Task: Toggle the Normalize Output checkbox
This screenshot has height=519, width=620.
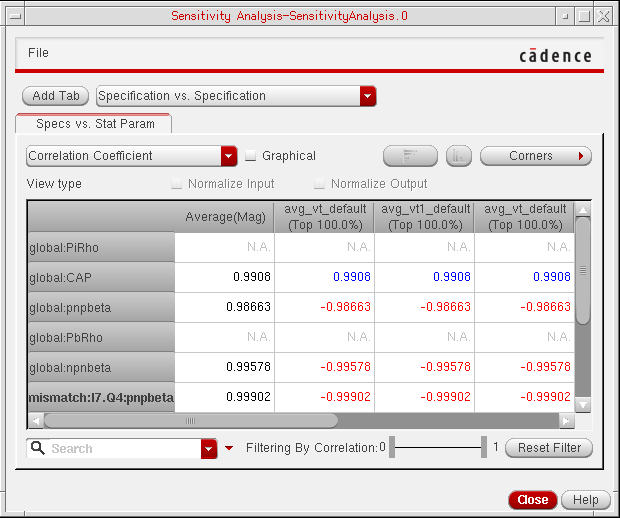Action: tap(320, 184)
